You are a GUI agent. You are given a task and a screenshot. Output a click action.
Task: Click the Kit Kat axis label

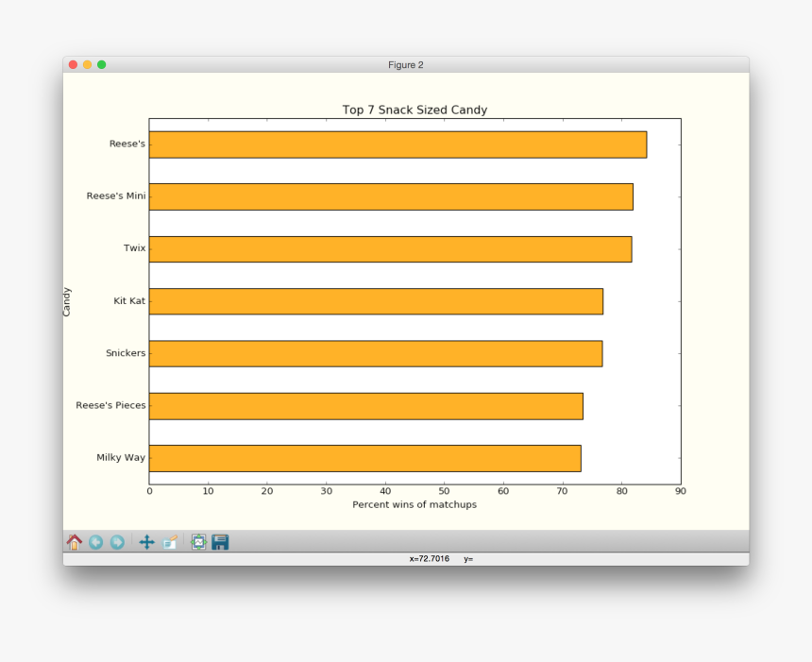(x=129, y=301)
